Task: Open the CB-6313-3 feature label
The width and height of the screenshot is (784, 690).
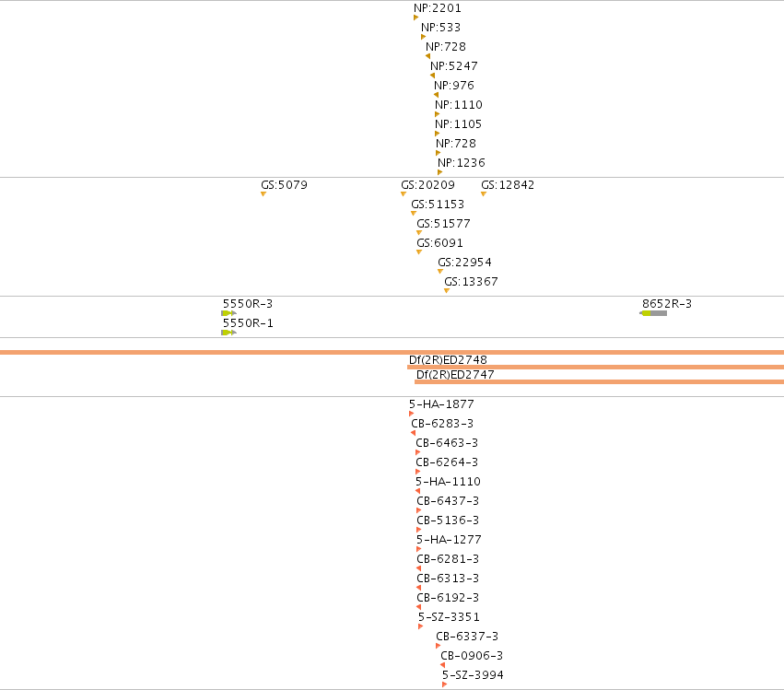Action: tap(448, 578)
